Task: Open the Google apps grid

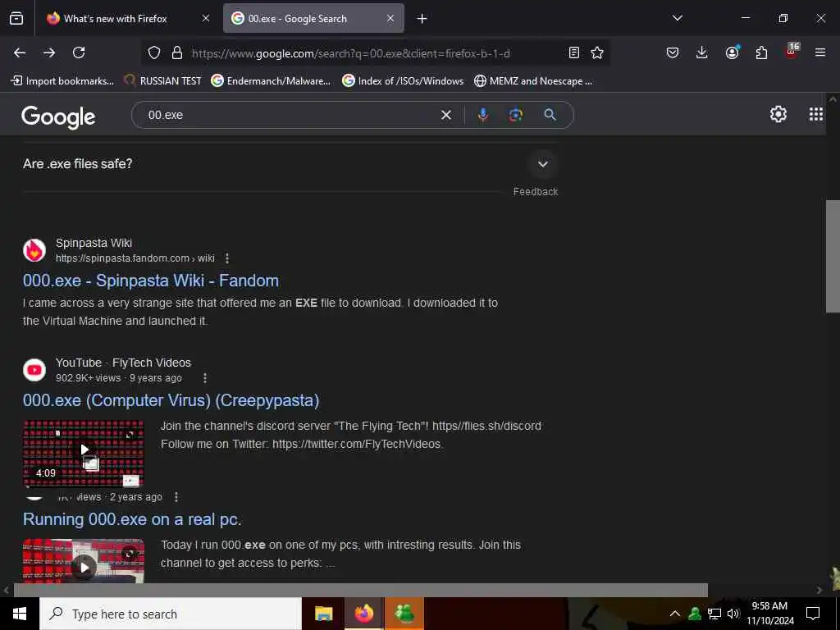Action: (816, 114)
